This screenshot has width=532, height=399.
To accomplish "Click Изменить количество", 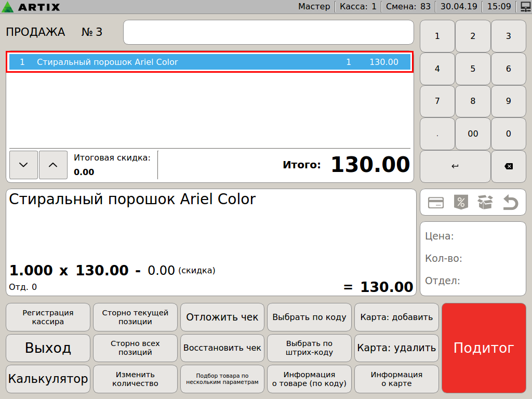I will (135, 379).
